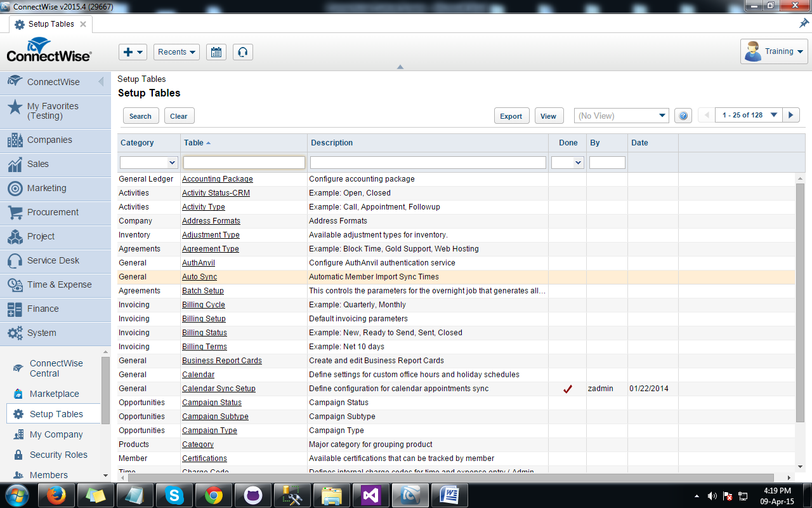
Task: Open the (No View) dropdown
Action: 622,116
